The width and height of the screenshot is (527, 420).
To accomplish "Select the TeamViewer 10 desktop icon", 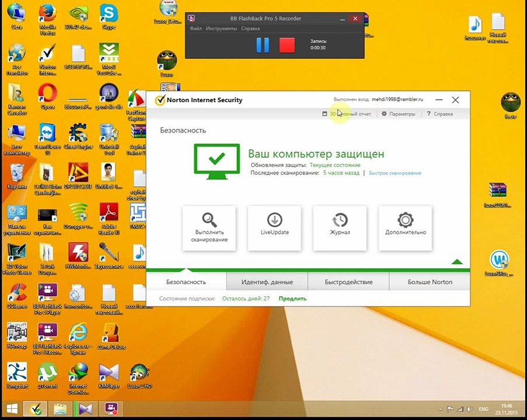I will tap(47, 139).
